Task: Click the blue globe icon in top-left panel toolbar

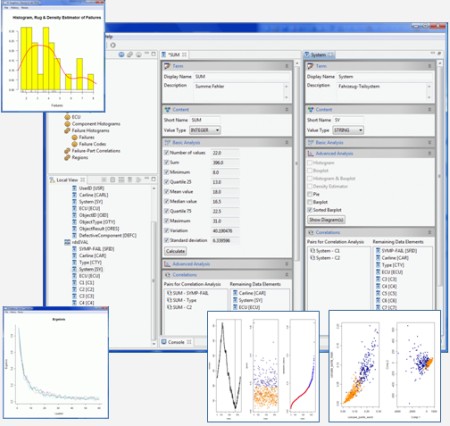Action: [121, 54]
